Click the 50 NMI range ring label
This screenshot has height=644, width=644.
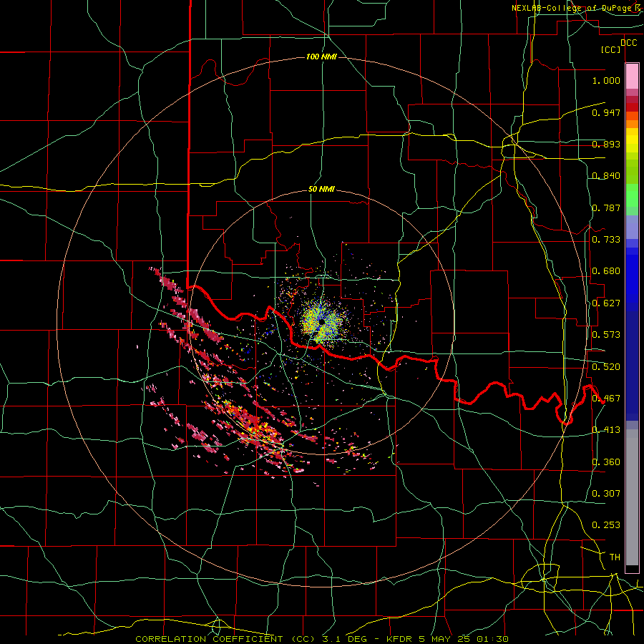[321, 190]
